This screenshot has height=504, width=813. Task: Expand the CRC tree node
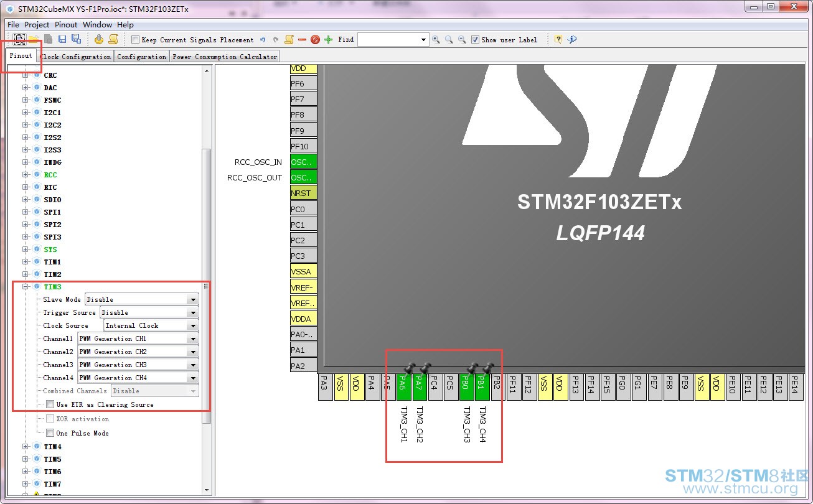coord(26,75)
